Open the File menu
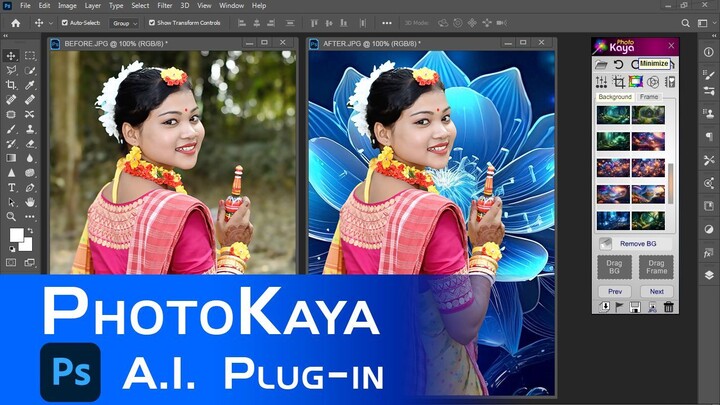 click(x=25, y=6)
